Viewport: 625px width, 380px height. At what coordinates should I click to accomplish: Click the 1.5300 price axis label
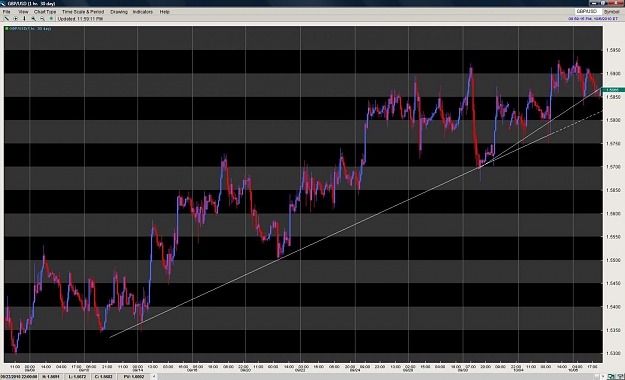(x=613, y=353)
